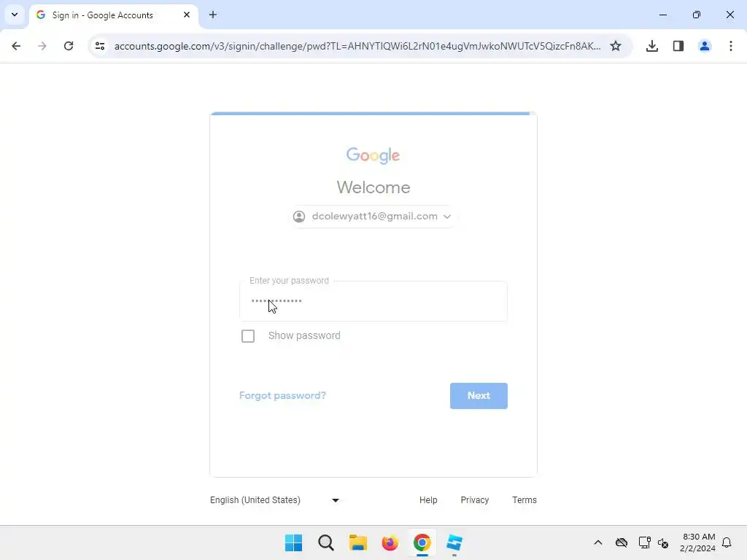Open the Terms link
The height and width of the screenshot is (560, 747).
(x=525, y=500)
